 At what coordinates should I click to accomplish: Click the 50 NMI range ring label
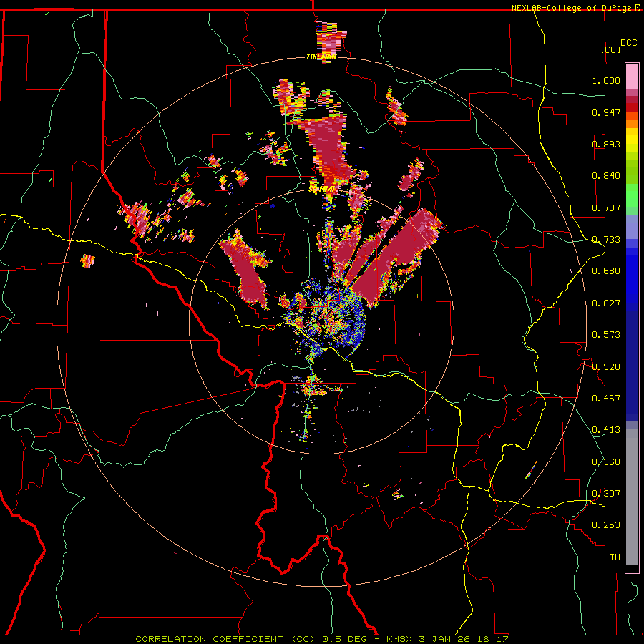coord(322,190)
